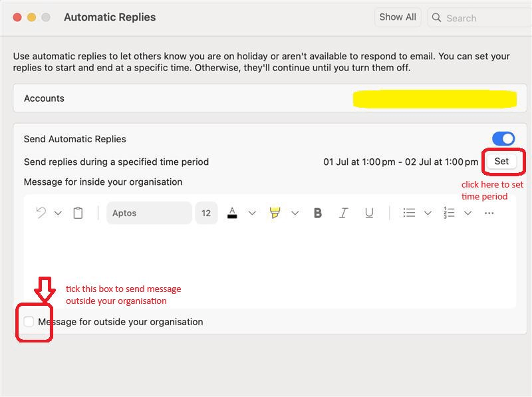
Task: Click the Set button for the time period
Action: (x=502, y=162)
